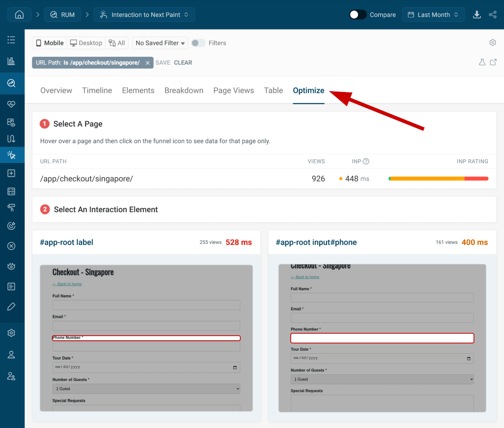Enable the Filters toggle switch

pos(197,43)
